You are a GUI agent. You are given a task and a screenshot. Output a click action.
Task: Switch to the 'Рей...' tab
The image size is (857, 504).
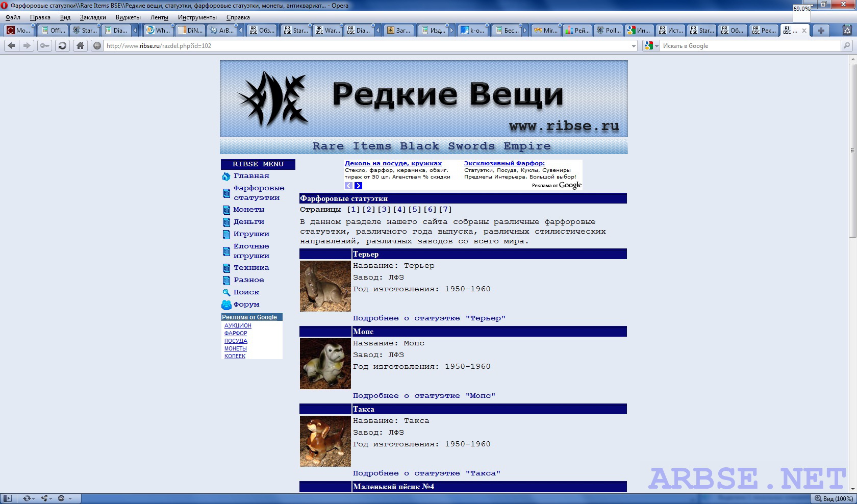tap(577, 31)
